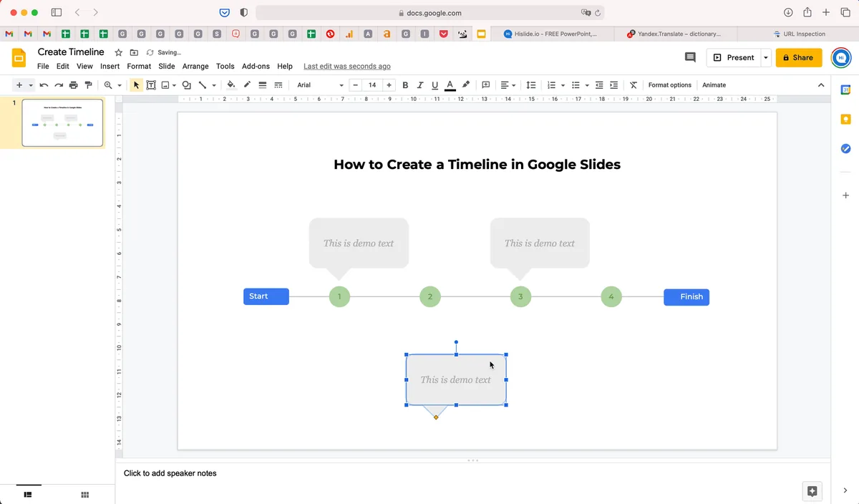859x504 pixels.
Task: Open the Border dash option
Action: (x=278, y=85)
